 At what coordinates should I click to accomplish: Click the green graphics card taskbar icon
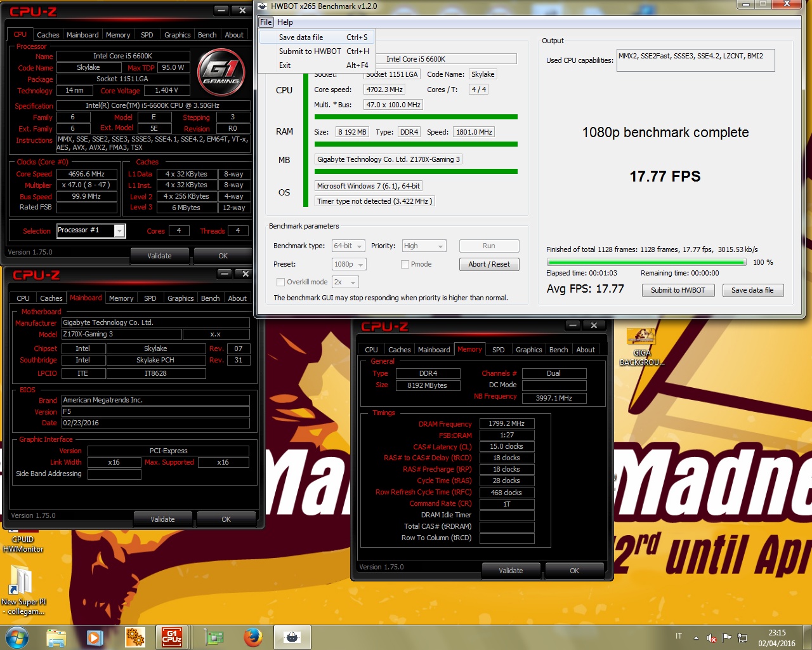tap(214, 637)
